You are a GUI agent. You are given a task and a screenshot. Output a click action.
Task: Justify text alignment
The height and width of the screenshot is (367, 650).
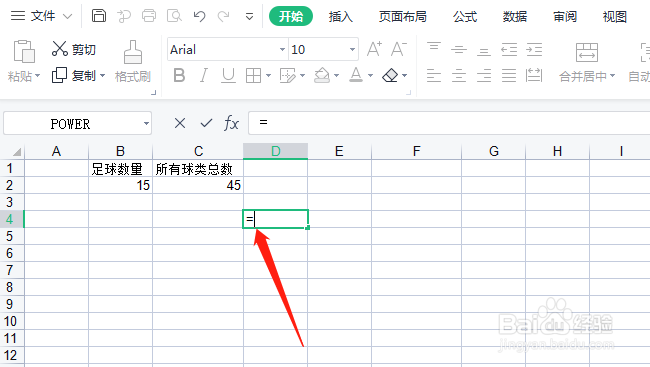509,76
